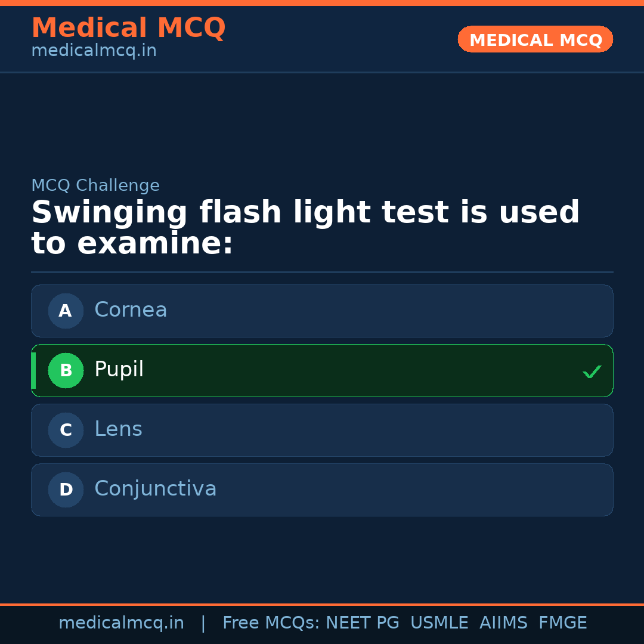The height and width of the screenshot is (644, 644).
Task: Click the Free MCQs footer label
Action: (x=271, y=623)
